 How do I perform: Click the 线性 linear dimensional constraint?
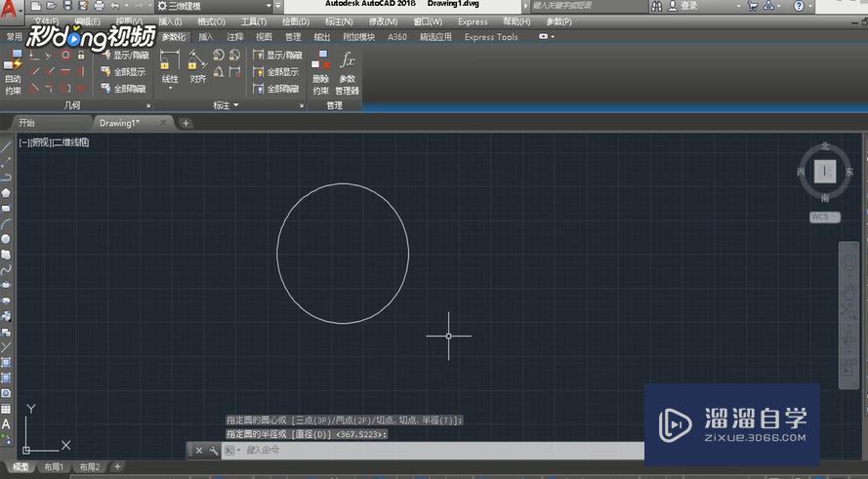tap(170, 66)
